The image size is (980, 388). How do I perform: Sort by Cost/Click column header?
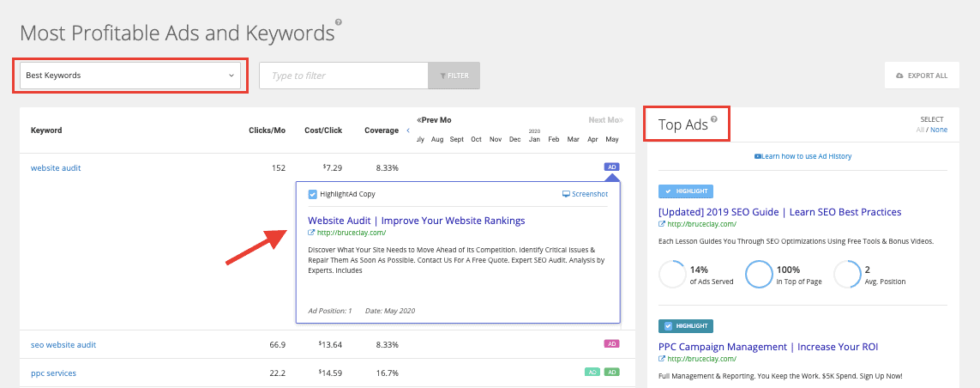323,130
